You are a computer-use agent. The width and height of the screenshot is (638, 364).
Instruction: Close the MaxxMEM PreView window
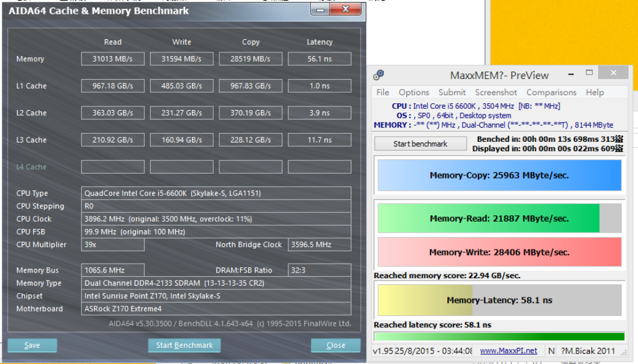click(614, 73)
